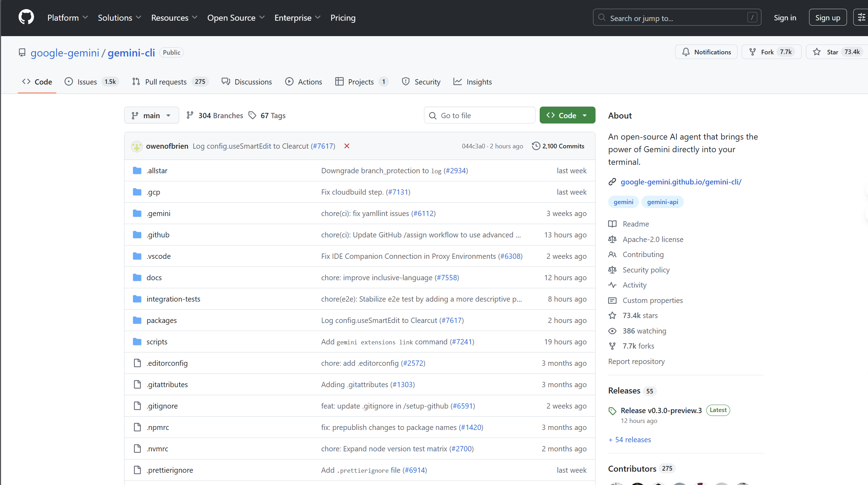Click the tag icon beside 67 Tags
This screenshot has height=485, width=868.
(253, 115)
